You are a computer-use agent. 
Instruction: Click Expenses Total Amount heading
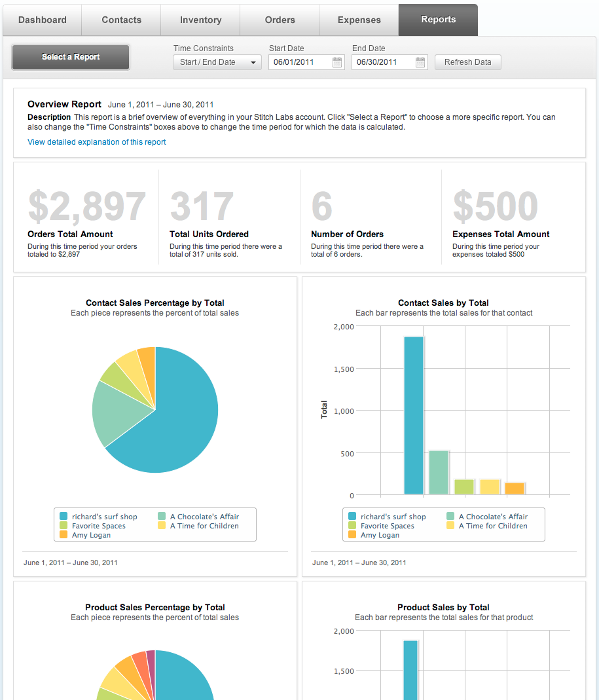pos(501,234)
